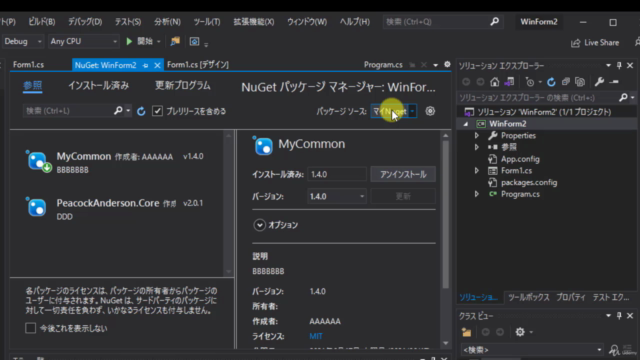Open the Build (ビルド) menu

[x=41, y=22]
